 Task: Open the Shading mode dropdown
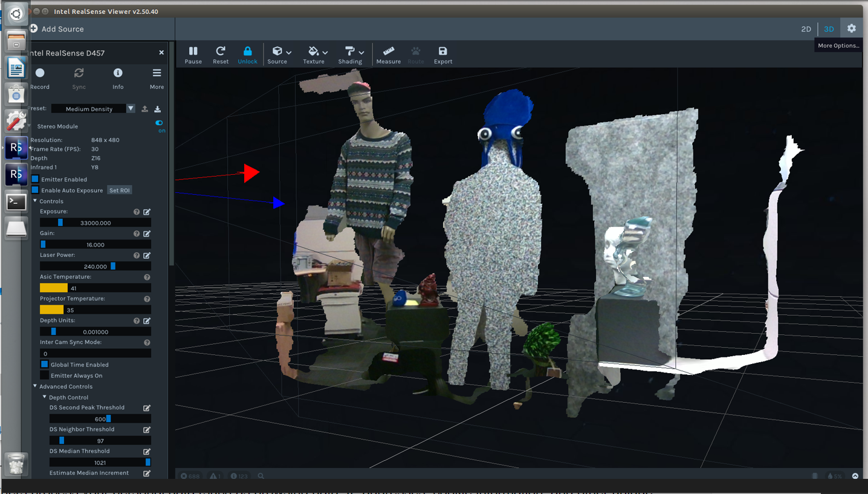(361, 51)
